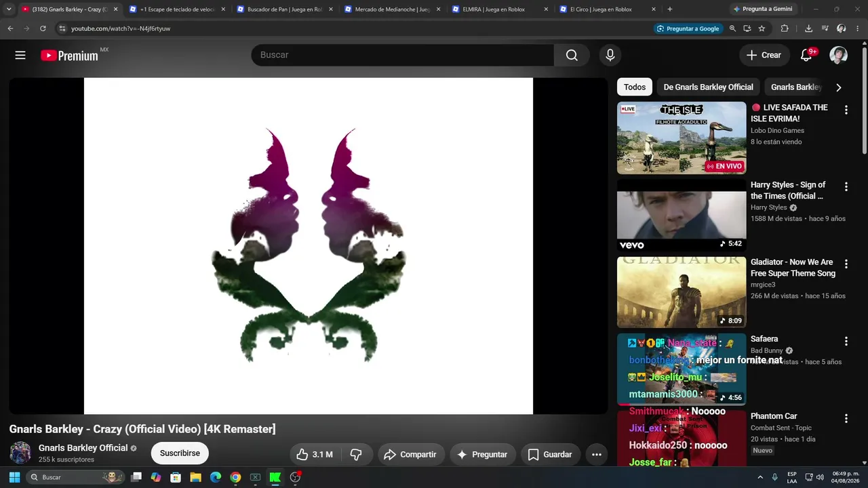The image size is (868, 488).
Task: Open options for Harry Styles video
Action: click(x=846, y=187)
